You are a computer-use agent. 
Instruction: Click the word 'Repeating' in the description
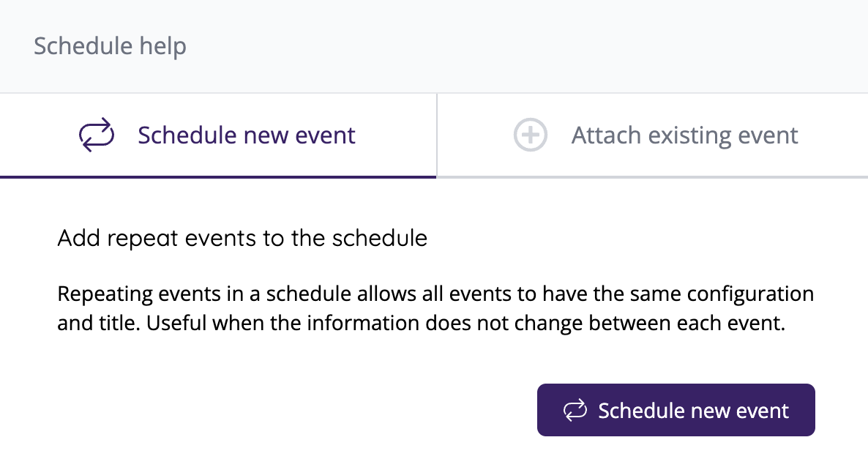click(x=100, y=294)
